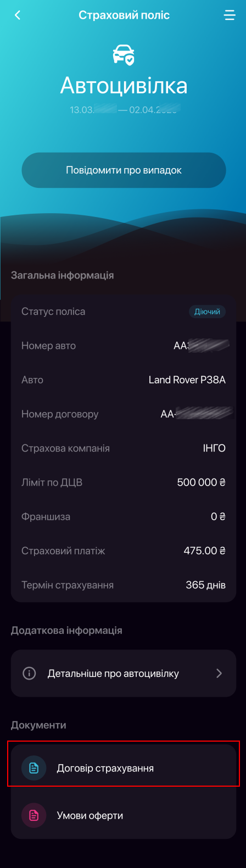This screenshot has height=868, width=246.
Task: Tap the car shield insurance icon
Action: (x=123, y=55)
